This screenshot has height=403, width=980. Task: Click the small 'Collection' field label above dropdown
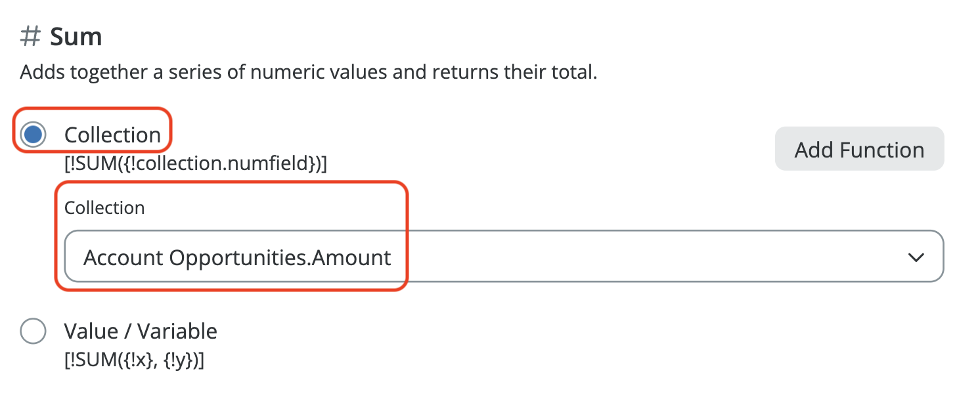coord(104,207)
